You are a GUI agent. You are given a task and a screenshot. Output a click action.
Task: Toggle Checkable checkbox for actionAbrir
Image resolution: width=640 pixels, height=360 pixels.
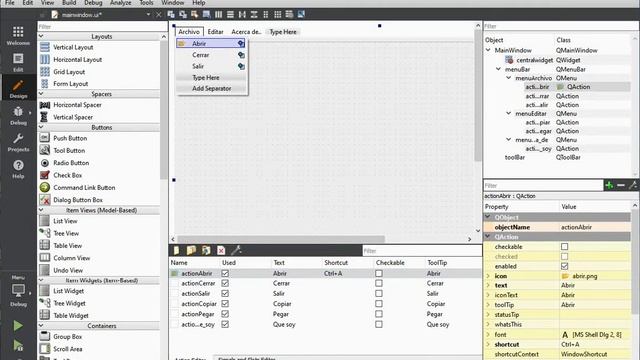point(379,273)
